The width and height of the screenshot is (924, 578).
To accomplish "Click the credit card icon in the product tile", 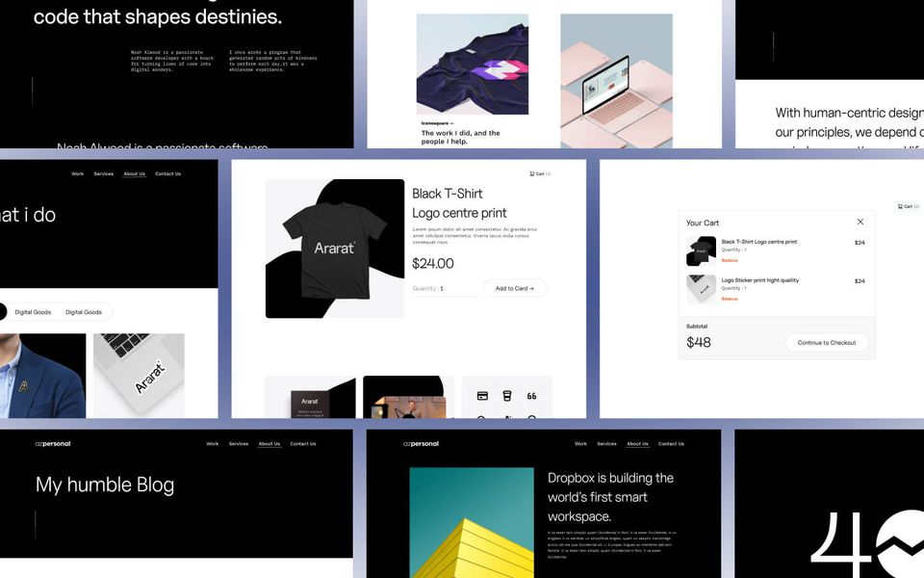I will [482, 396].
